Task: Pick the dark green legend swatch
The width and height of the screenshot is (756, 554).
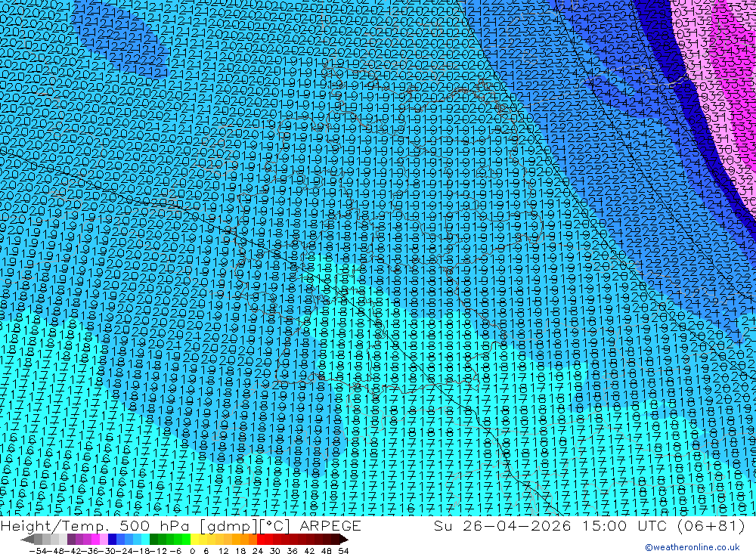Action: (x=153, y=540)
